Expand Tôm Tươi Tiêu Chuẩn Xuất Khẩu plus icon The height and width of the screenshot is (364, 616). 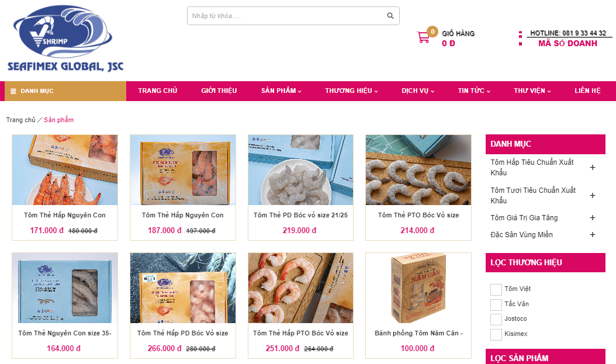pyautogui.click(x=593, y=195)
